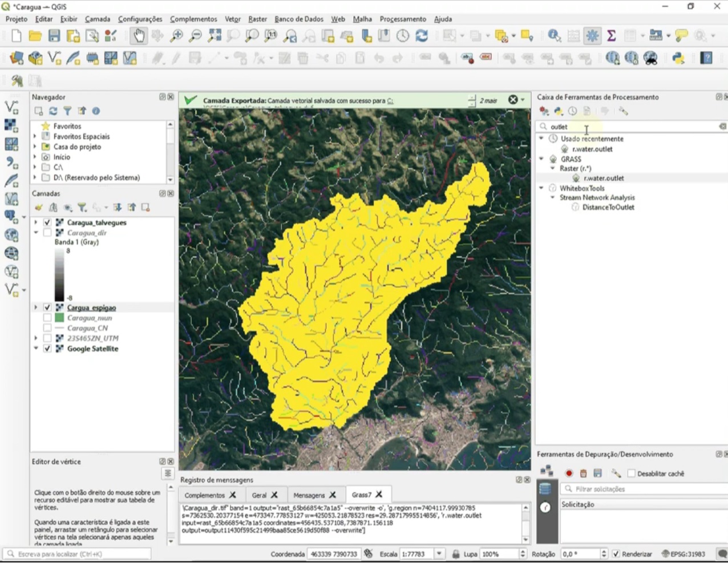The height and width of the screenshot is (563, 728).
Task: Open the Identify Features tool
Action: click(554, 36)
